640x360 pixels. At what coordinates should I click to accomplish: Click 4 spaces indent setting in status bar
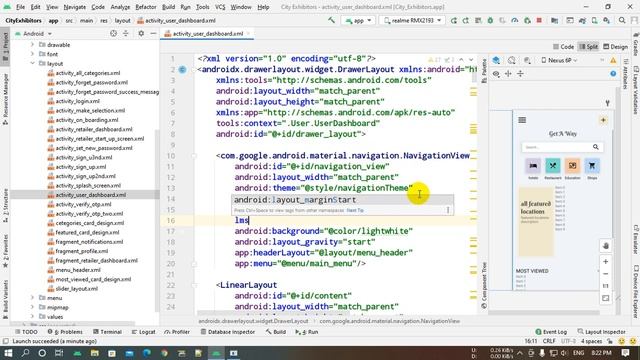pyautogui.click(x=591, y=341)
